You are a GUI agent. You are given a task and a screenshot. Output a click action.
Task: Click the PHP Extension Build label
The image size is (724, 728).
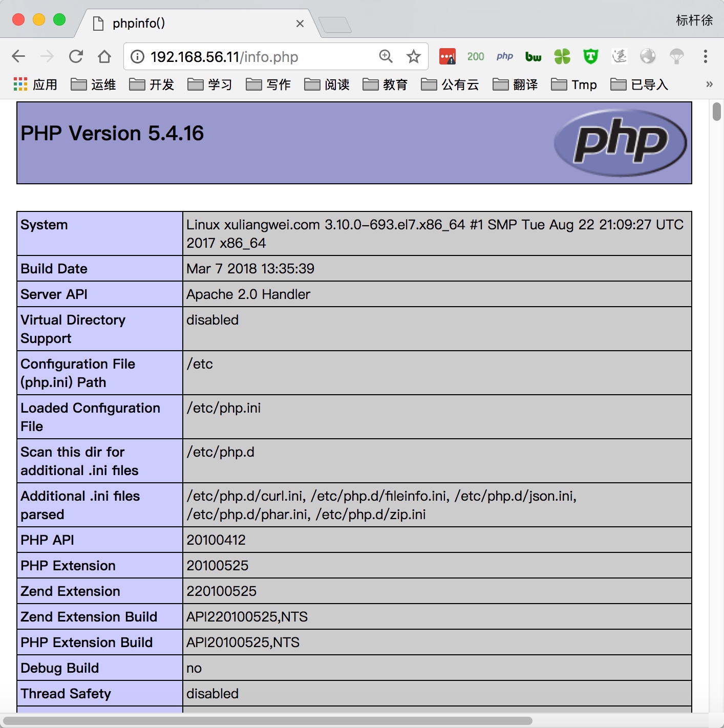pyautogui.click(x=87, y=643)
